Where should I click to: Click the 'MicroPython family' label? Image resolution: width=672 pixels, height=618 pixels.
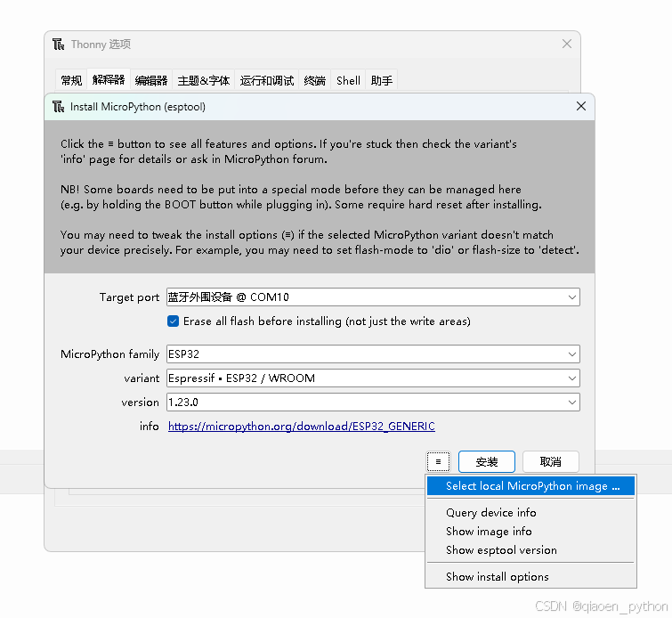[x=109, y=354]
